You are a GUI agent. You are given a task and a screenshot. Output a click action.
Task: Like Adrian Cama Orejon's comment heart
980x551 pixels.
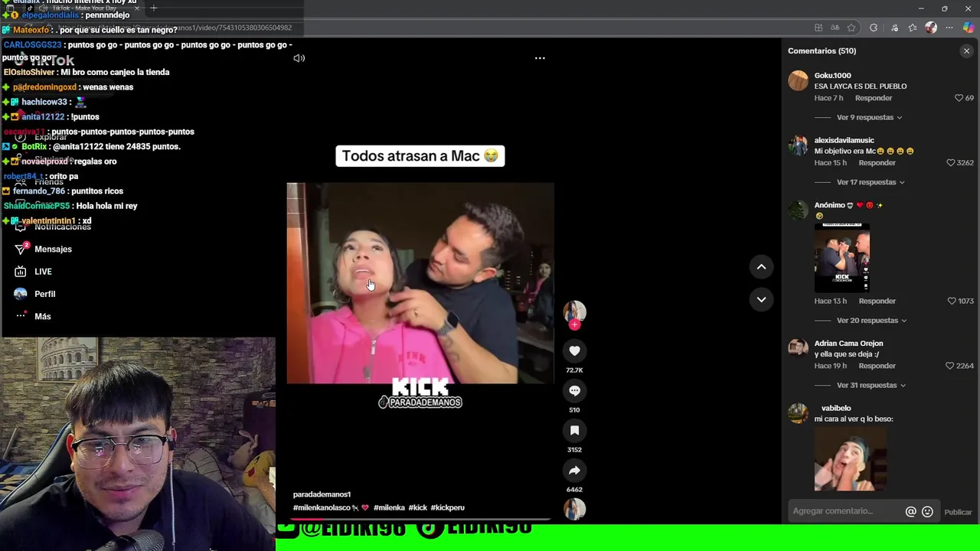tap(951, 366)
